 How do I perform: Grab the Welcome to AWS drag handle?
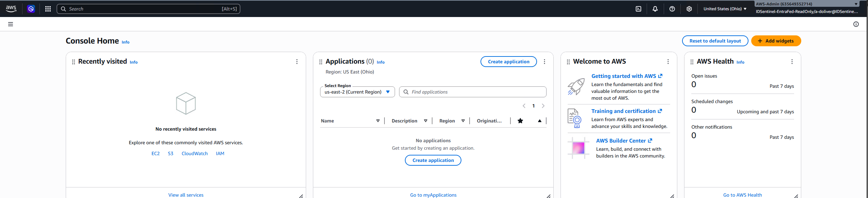tap(568, 62)
